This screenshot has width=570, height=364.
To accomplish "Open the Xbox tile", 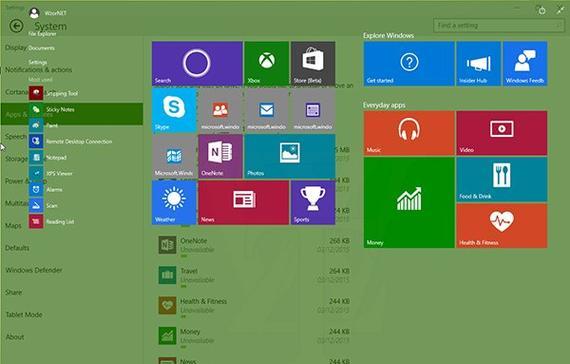I will (x=266, y=63).
